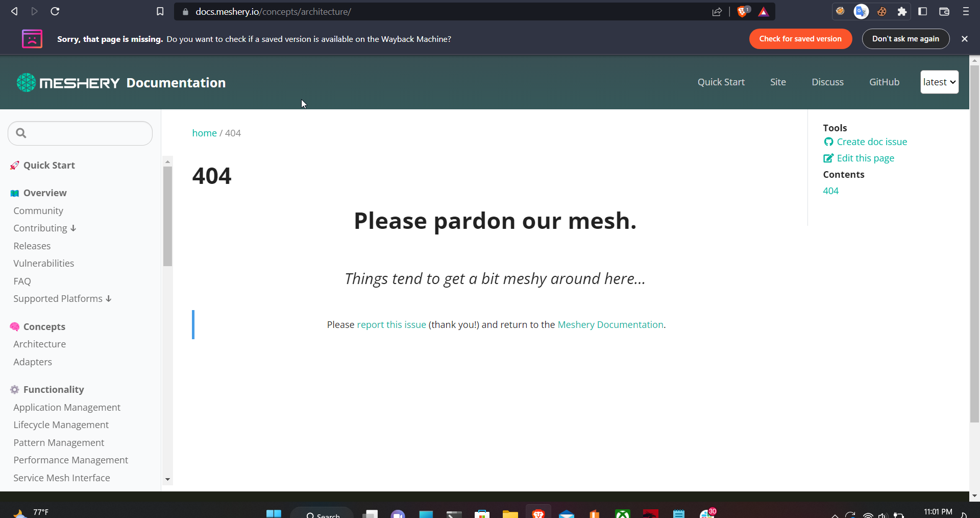Open the GitHub menu item
980x518 pixels.
tap(884, 82)
